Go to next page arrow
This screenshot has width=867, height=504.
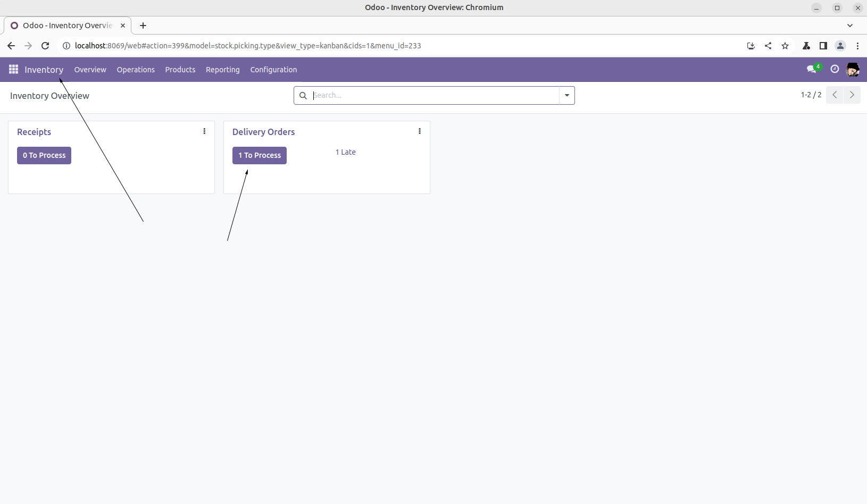click(x=852, y=95)
